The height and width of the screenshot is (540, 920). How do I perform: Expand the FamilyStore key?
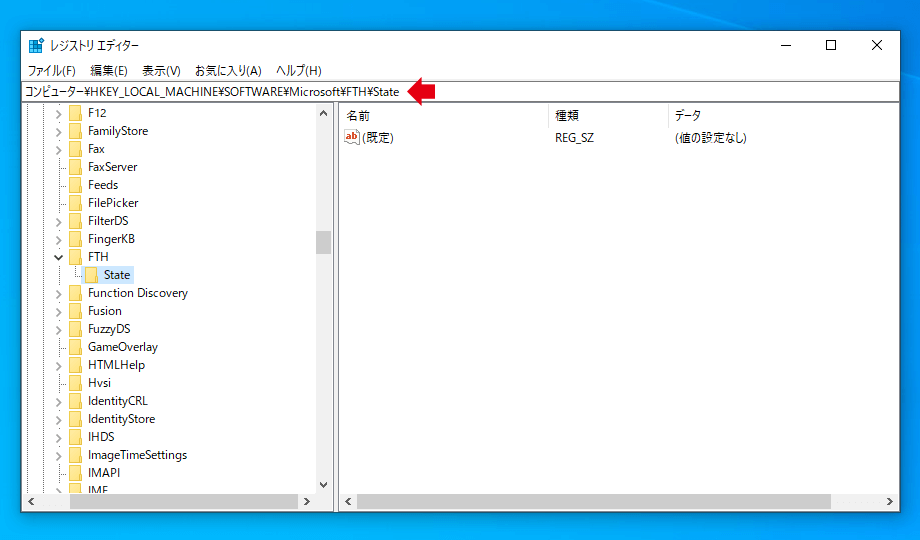pyautogui.click(x=58, y=131)
